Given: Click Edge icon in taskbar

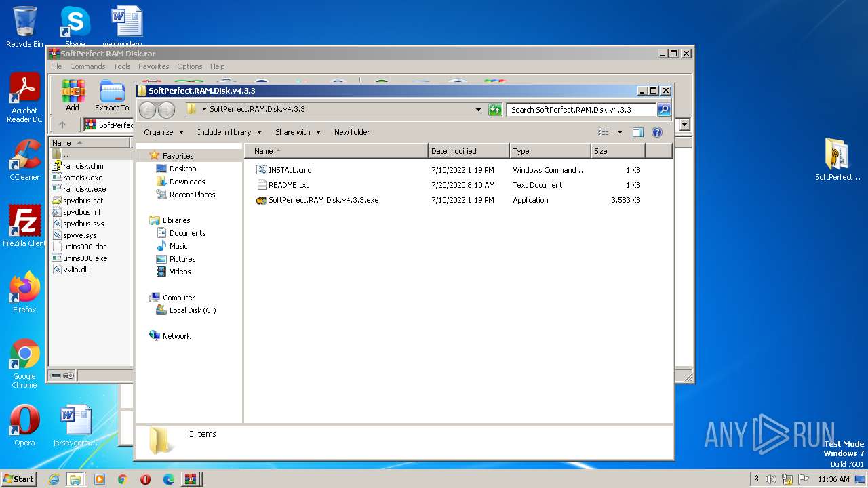Looking at the screenshot, I should click(168, 479).
